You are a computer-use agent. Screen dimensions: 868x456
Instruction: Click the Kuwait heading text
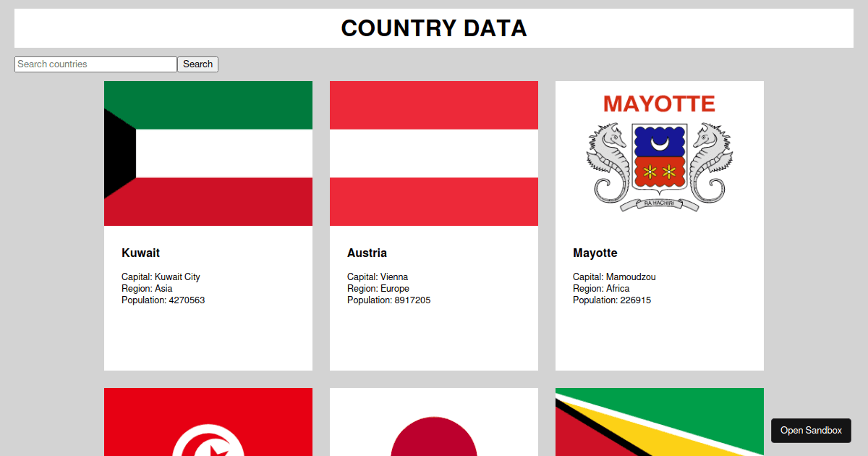140,253
